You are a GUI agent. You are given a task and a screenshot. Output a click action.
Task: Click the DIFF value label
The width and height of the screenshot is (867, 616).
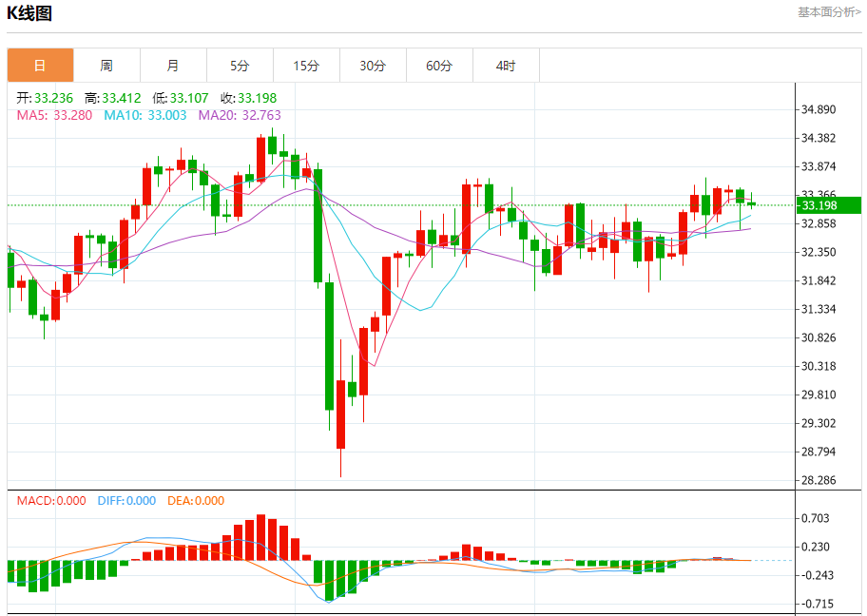tap(125, 501)
